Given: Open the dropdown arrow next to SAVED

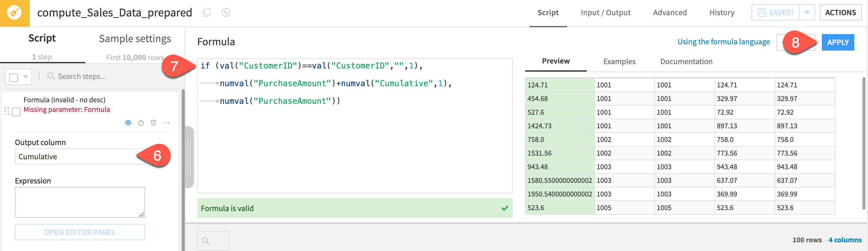Looking at the screenshot, I should 807,13.
